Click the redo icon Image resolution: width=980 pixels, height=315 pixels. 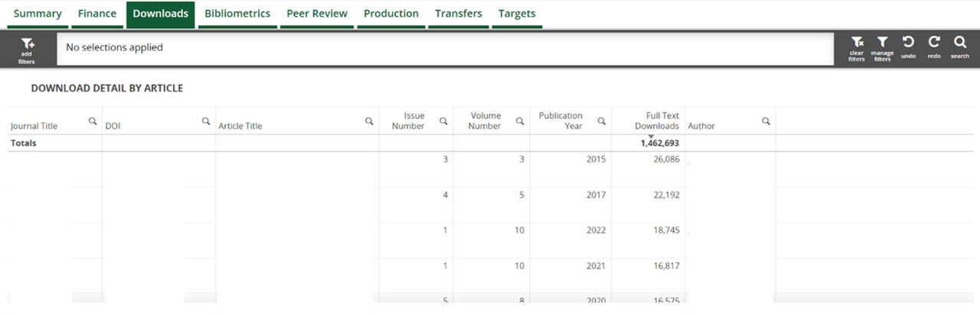(934, 47)
